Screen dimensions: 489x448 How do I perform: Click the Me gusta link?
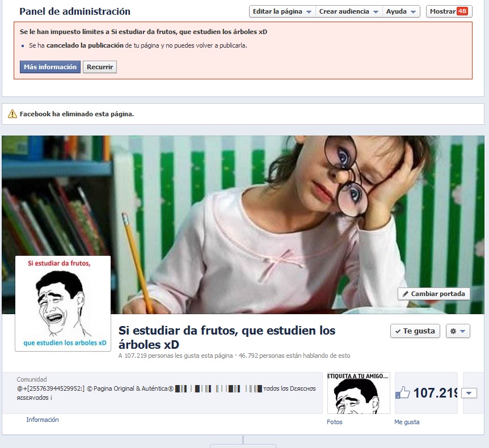[407, 422]
